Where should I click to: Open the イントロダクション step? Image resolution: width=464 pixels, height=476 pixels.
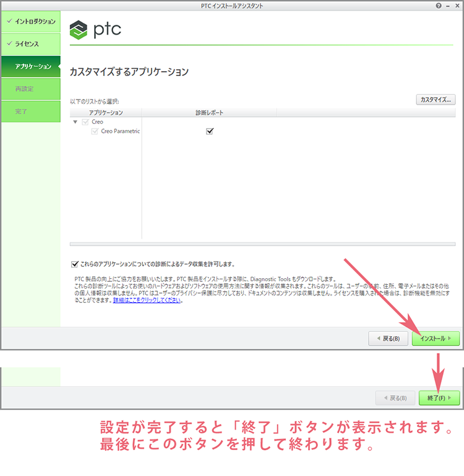tap(31, 21)
